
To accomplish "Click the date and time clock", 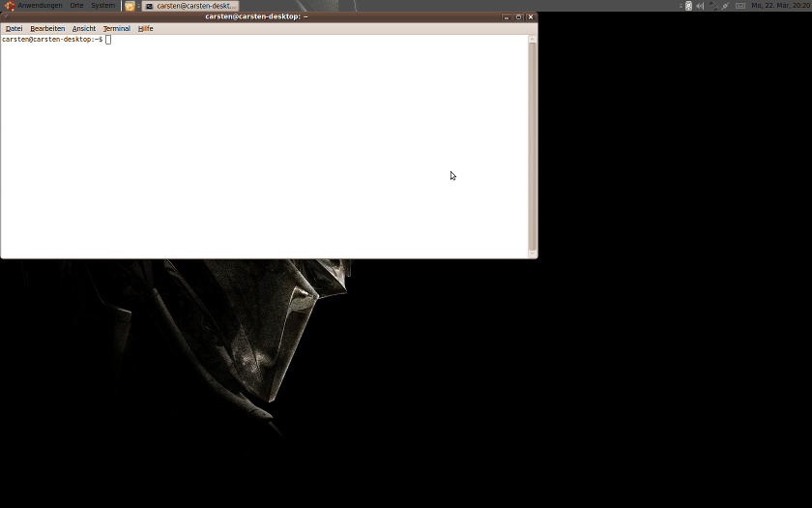I will click(779, 6).
